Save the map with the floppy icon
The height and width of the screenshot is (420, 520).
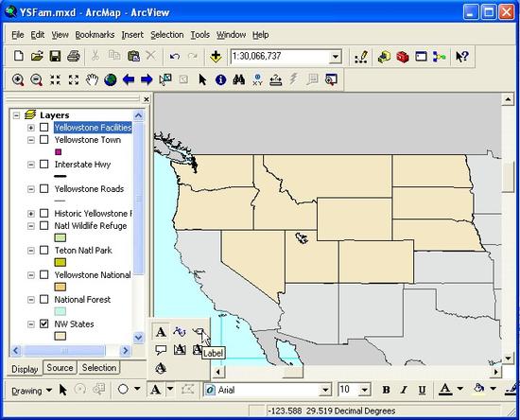pos(55,56)
